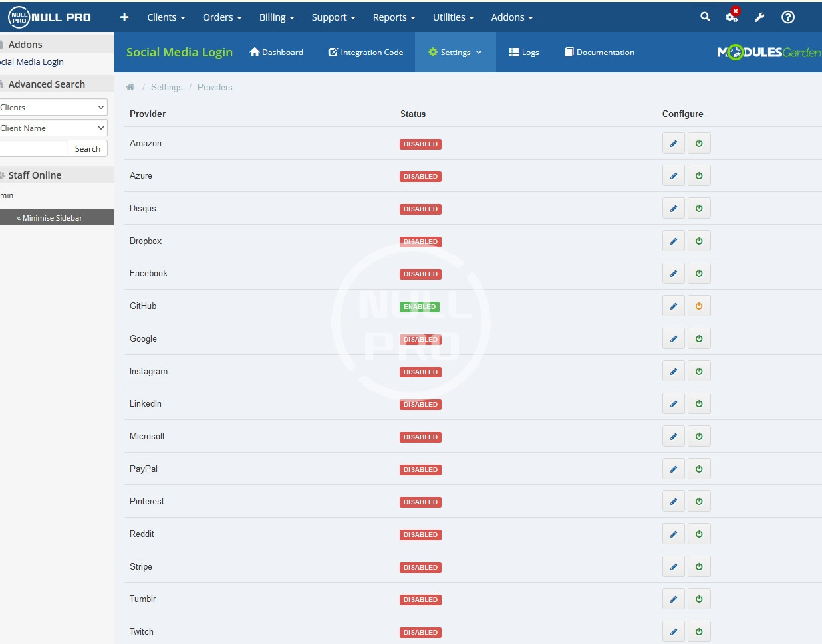Image resolution: width=822 pixels, height=644 pixels.
Task: Expand the Settings dropdown in module bar
Action: coord(456,53)
